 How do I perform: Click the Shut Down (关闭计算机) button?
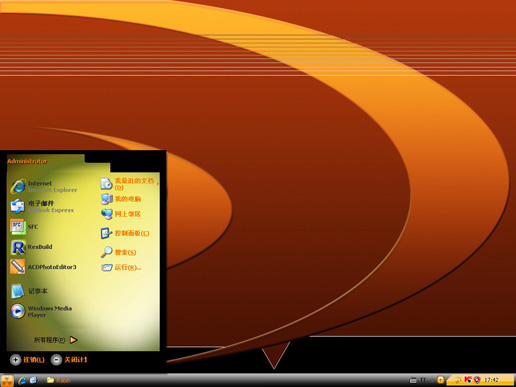point(69,360)
